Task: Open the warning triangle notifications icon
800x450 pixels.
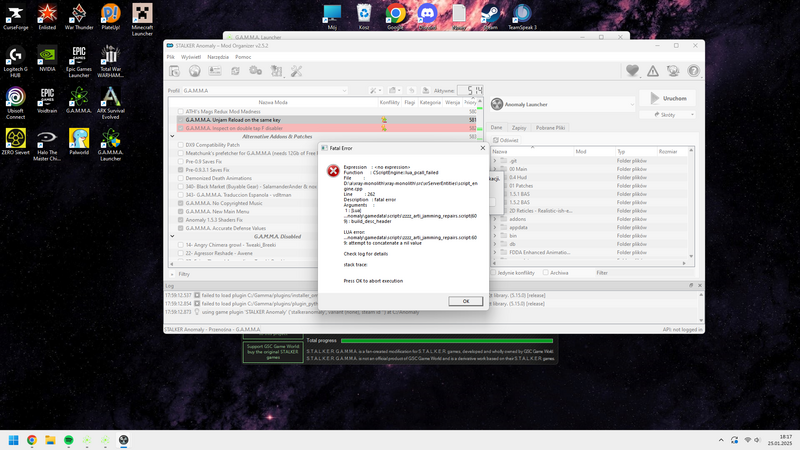Action: (x=652, y=71)
